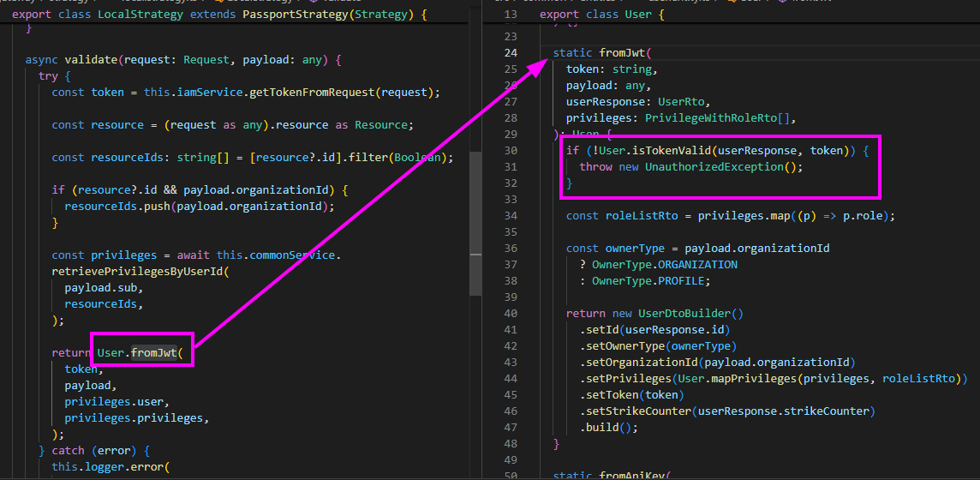Click the '? OwnerType.ORGANIZATION' line
Viewport: 980px width, 480px height.
coord(658,264)
